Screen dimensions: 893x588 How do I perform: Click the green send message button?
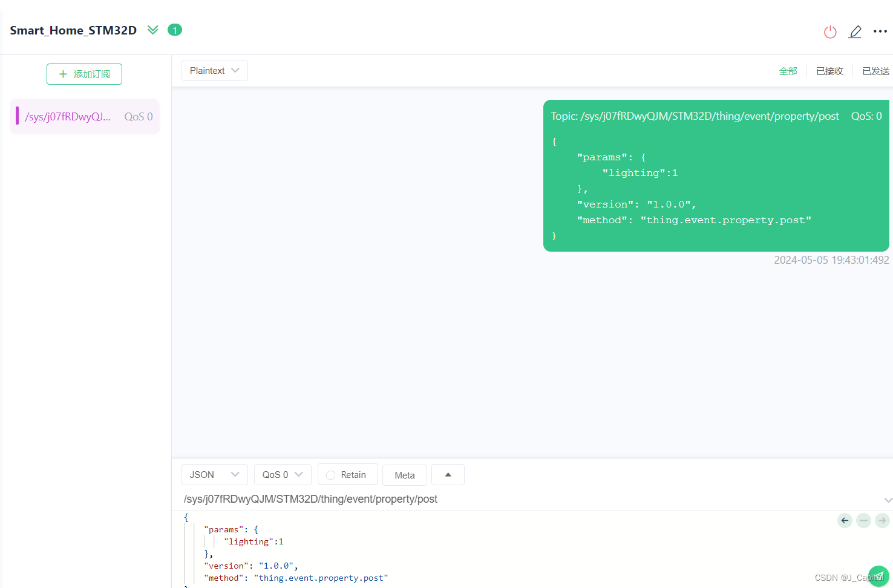click(x=878, y=576)
